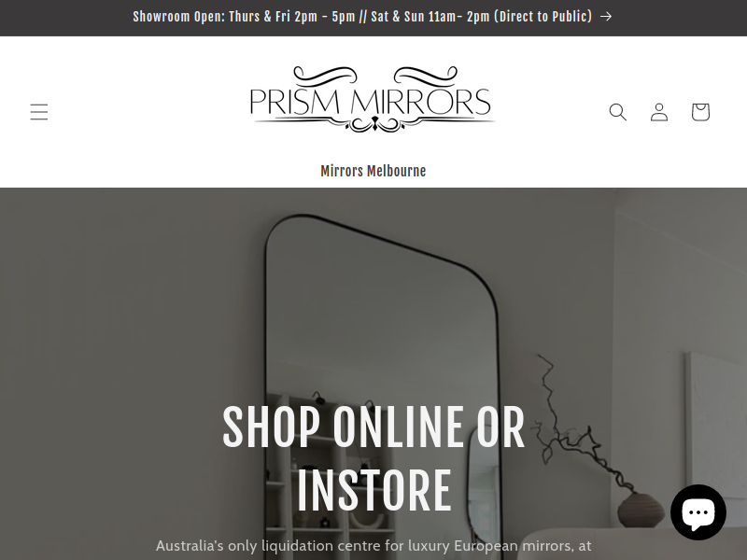The height and width of the screenshot is (560, 747).
Task: Click the announcement bar arrow icon
Action: [606, 17]
